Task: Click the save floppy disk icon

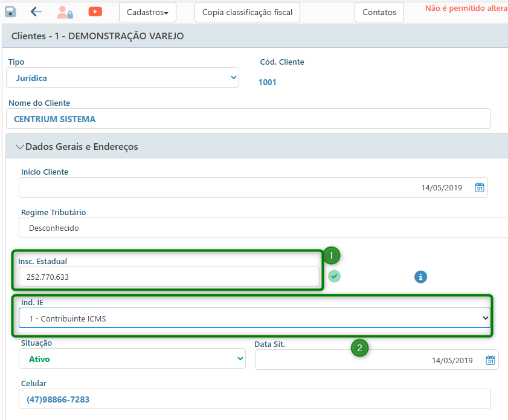Action: 10,11
